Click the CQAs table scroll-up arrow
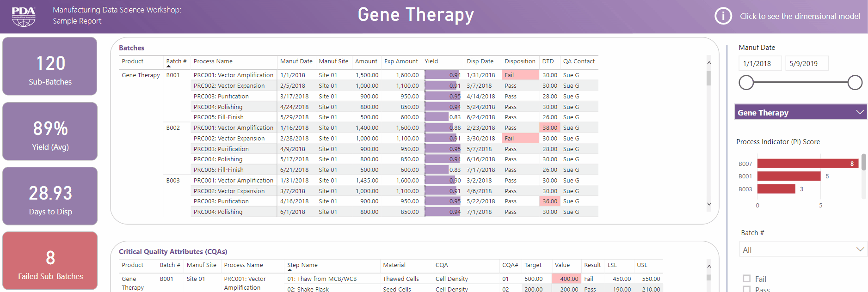The width and height of the screenshot is (868, 292). click(x=709, y=267)
